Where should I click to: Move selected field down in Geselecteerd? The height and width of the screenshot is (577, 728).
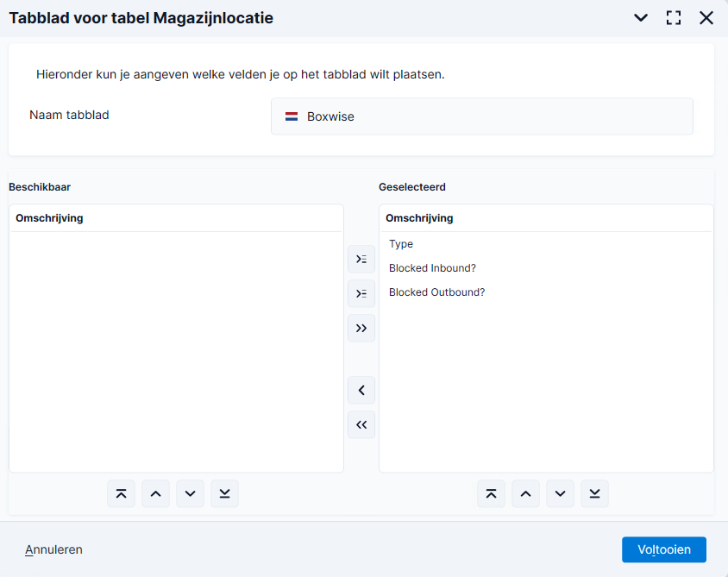point(561,493)
